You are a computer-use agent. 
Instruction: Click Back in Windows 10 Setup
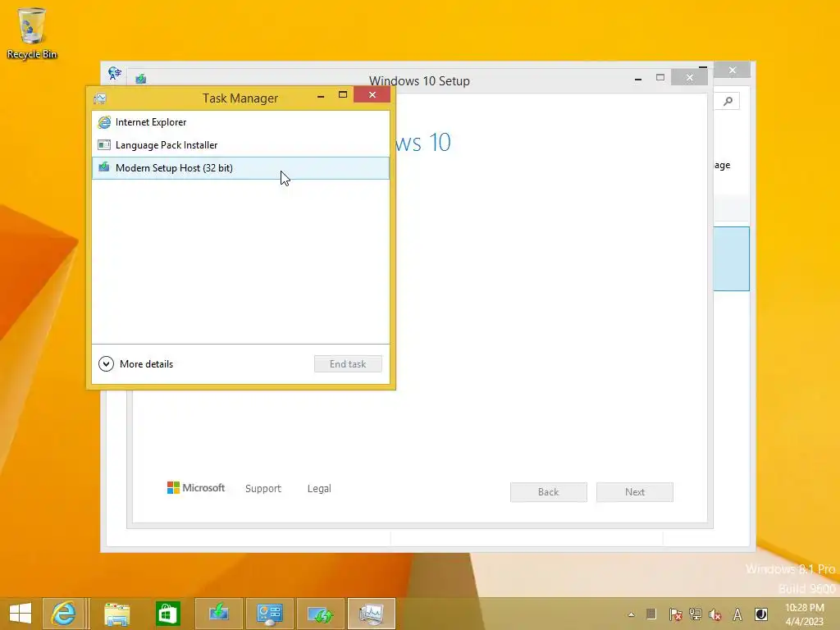pos(549,492)
